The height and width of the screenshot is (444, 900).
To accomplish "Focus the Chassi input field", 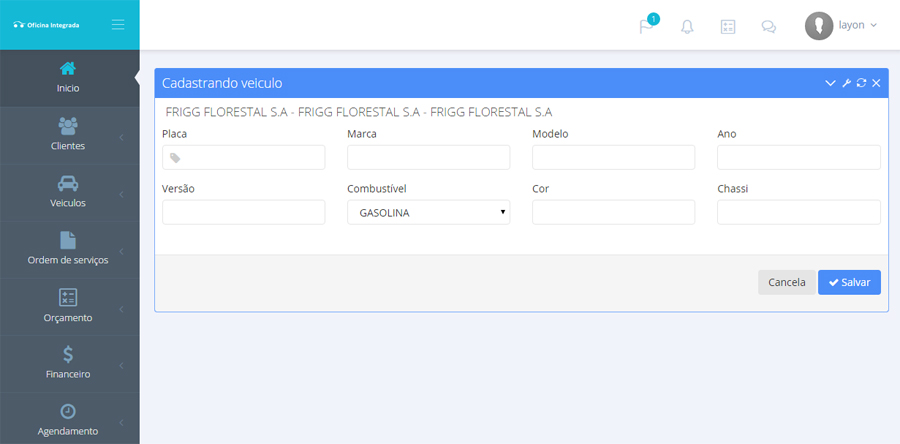I will (x=798, y=212).
